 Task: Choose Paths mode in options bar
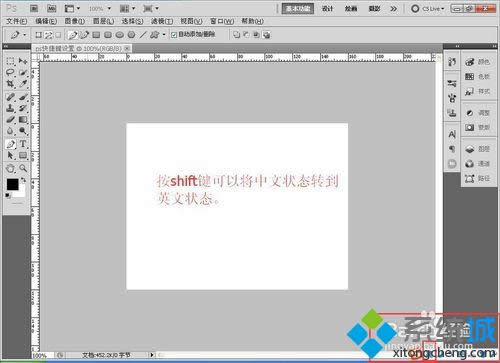tap(49, 35)
